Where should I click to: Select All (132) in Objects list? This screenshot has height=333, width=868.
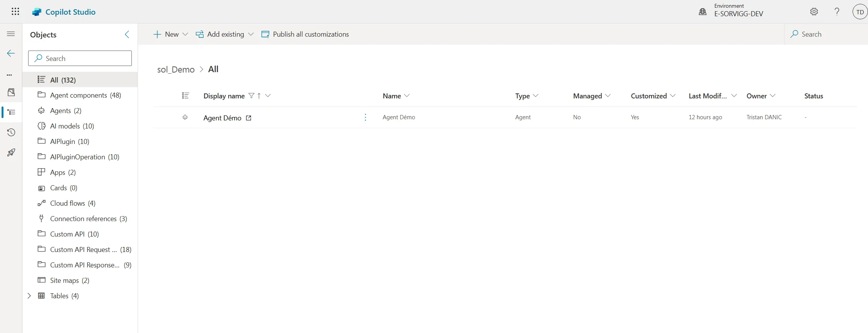tap(80, 80)
